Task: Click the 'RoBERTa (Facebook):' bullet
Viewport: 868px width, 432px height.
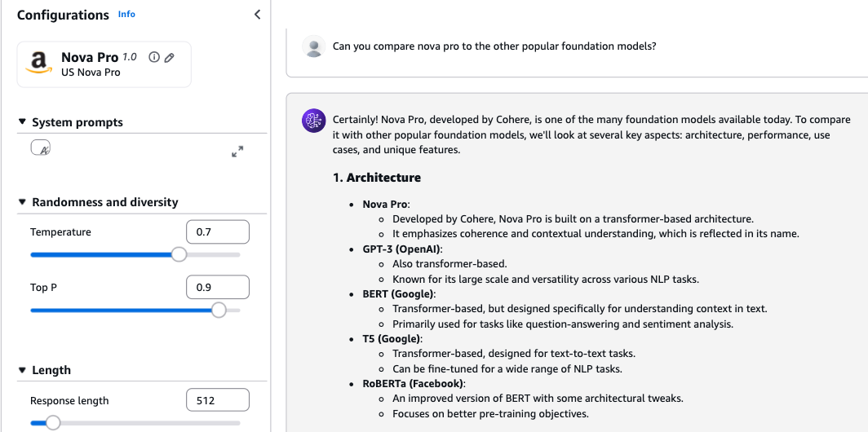Action: click(414, 383)
